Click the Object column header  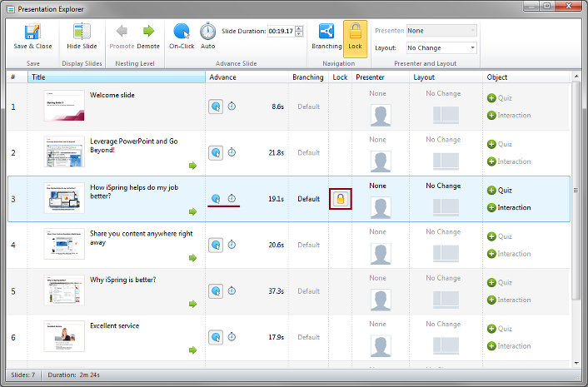(526, 77)
